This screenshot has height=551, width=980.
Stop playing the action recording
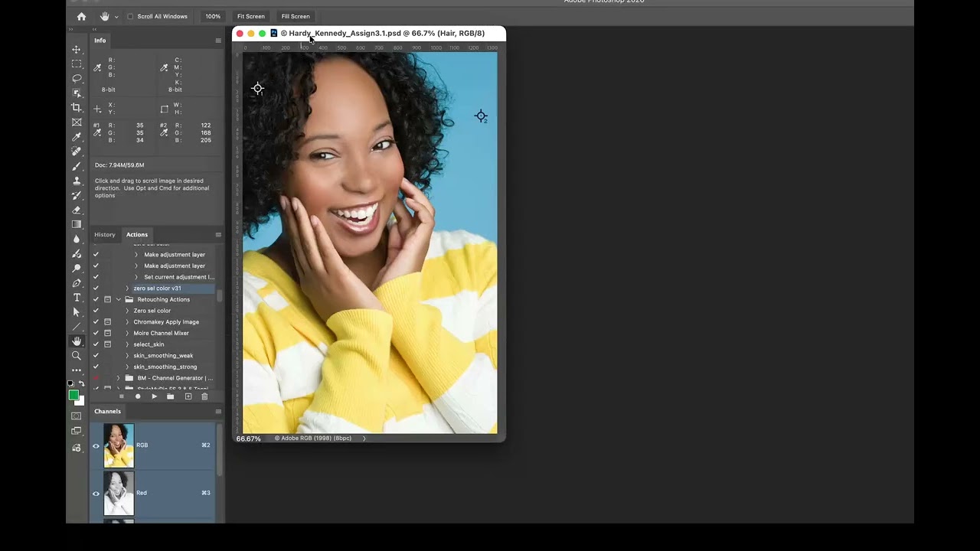[121, 396]
